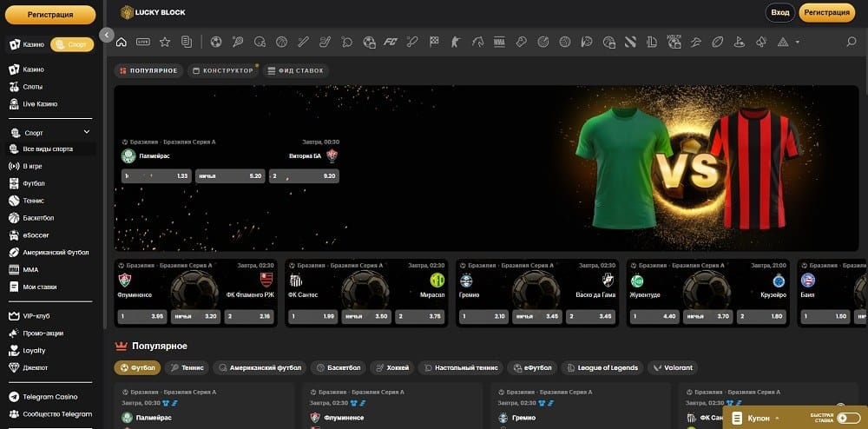Open the Конструктор tab
Screen dimensions: 868x429
click(x=223, y=71)
